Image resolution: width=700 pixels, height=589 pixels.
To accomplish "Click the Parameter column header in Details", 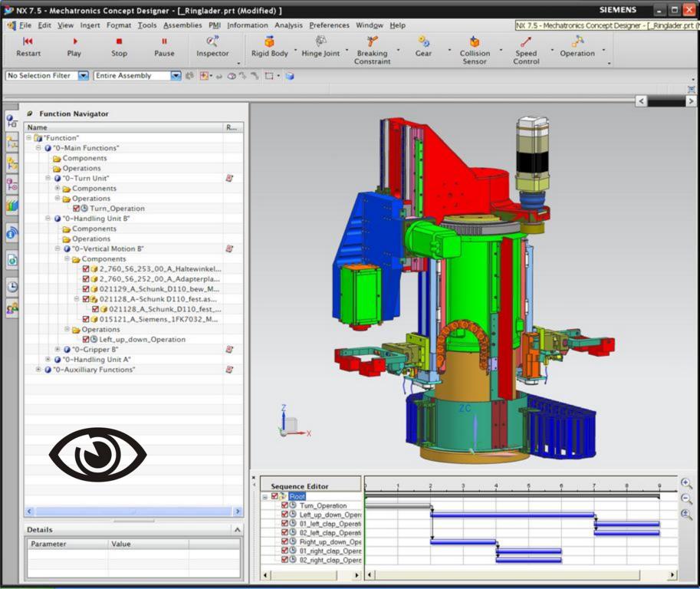I will tap(68, 544).
